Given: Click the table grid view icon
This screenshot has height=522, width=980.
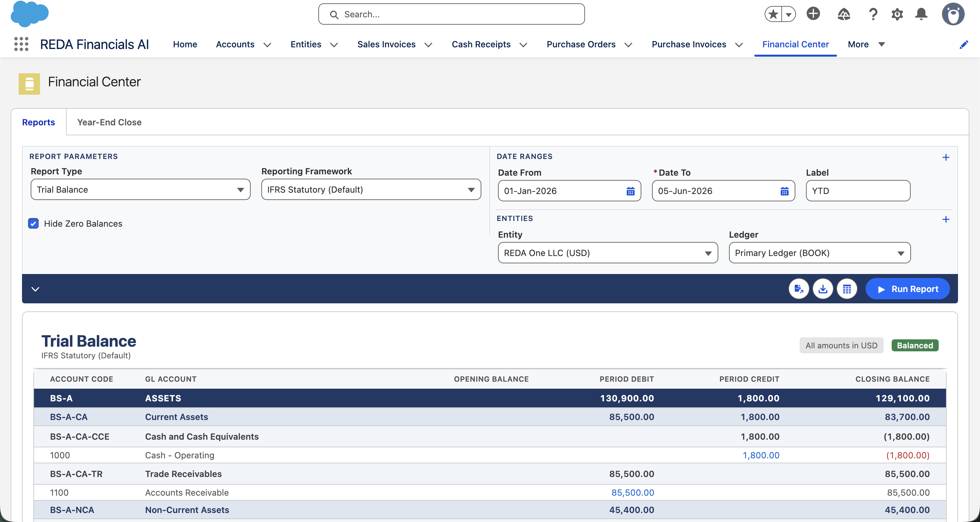Looking at the screenshot, I should 847,289.
